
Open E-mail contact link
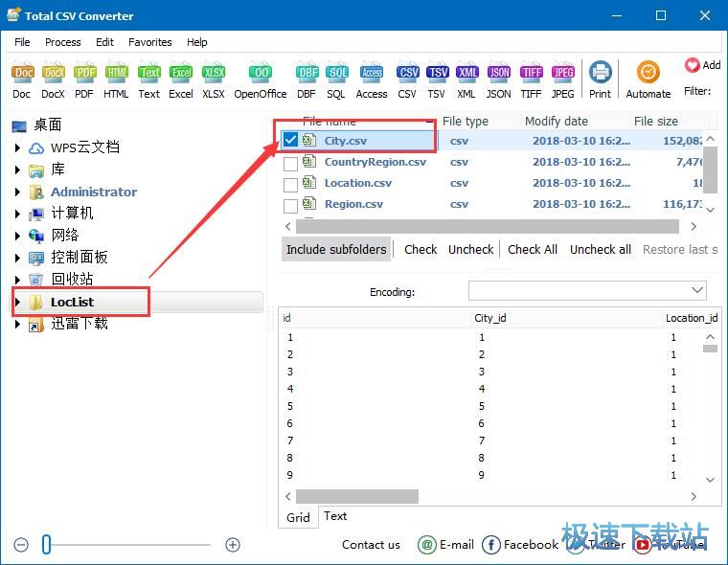(445, 545)
